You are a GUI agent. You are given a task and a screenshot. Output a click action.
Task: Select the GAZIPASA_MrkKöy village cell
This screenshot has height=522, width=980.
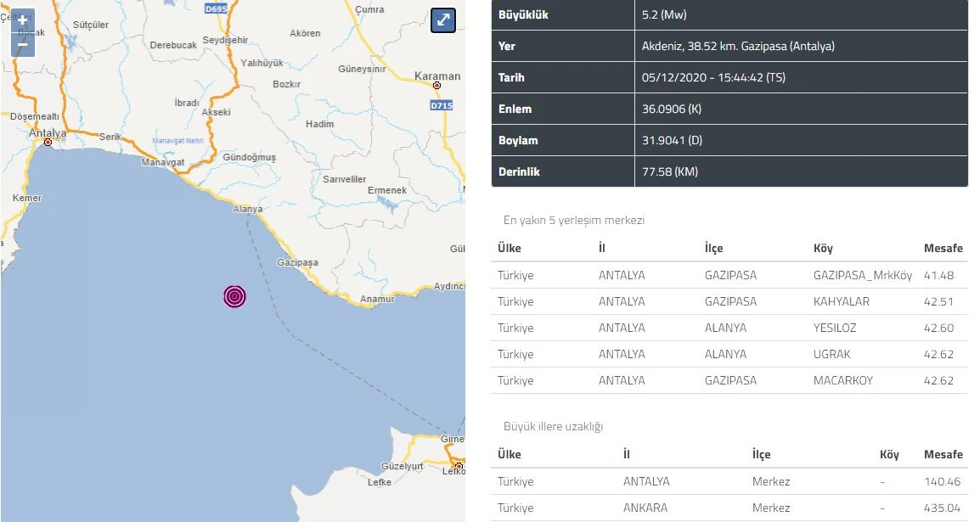click(x=862, y=275)
